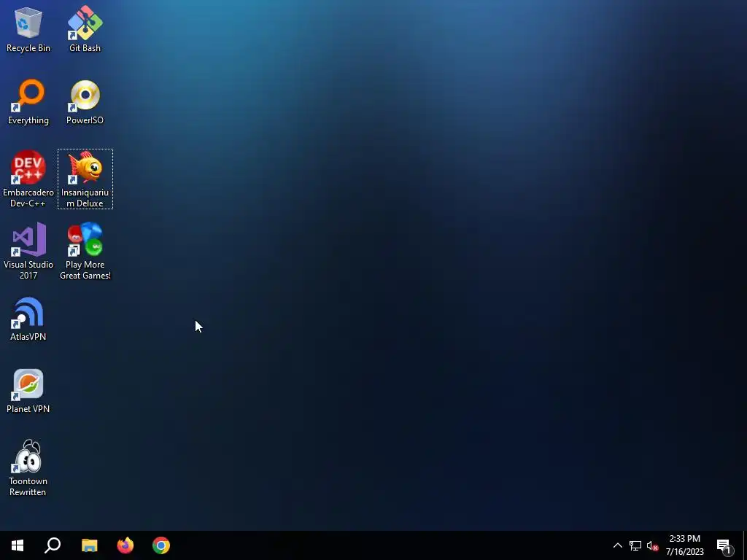Open the taskbar search magnifier

(x=53, y=545)
